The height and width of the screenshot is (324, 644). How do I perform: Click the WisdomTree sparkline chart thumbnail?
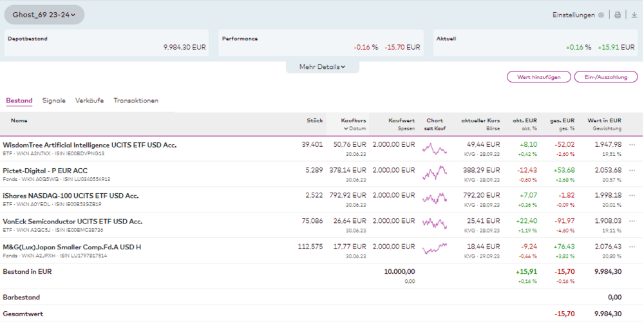click(435, 149)
